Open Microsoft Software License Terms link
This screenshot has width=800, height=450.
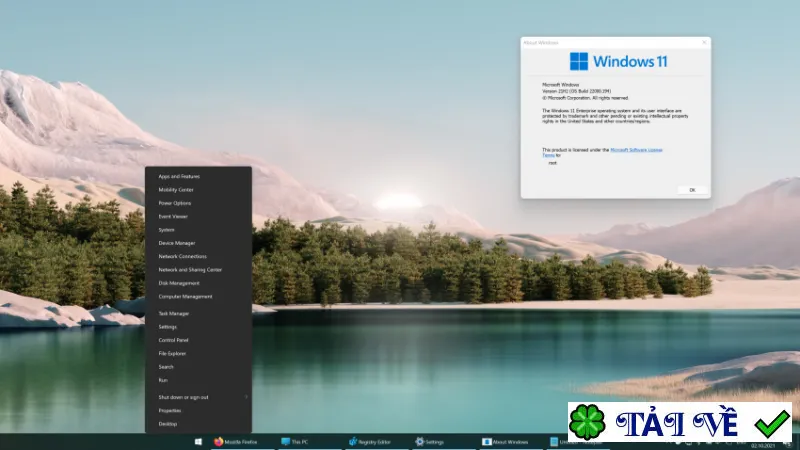pyautogui.click(x=636, y=150)
